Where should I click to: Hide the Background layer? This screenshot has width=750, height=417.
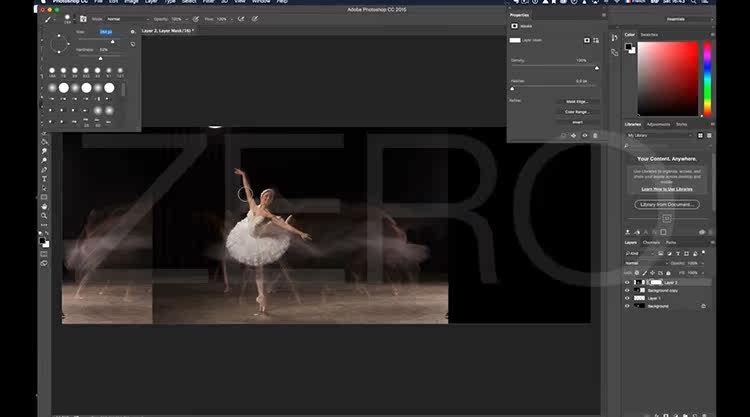pos(627,306)
